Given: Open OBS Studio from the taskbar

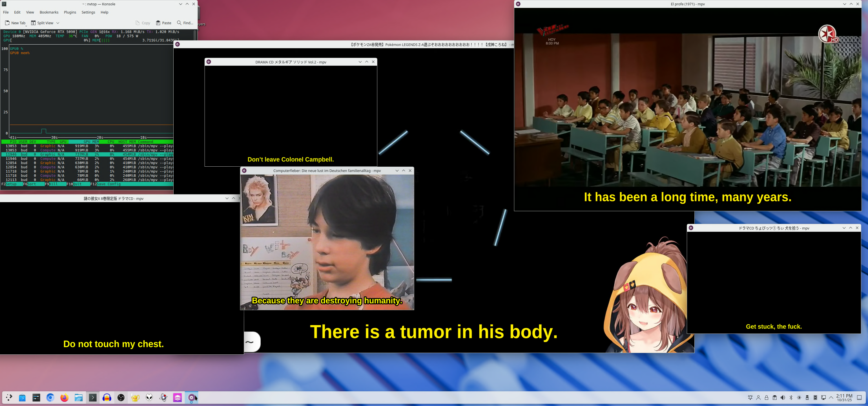Looking at the screenshot, I should pos(121,398).
